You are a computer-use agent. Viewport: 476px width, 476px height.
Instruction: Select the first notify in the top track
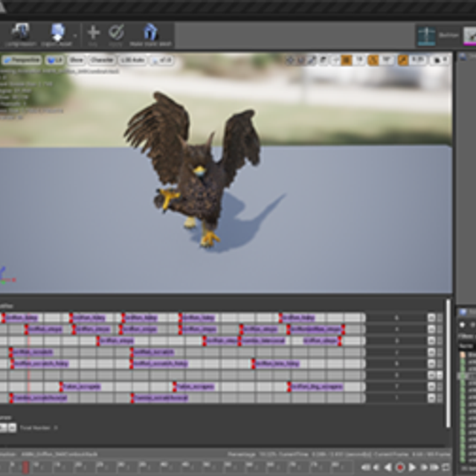pos(21,318)
